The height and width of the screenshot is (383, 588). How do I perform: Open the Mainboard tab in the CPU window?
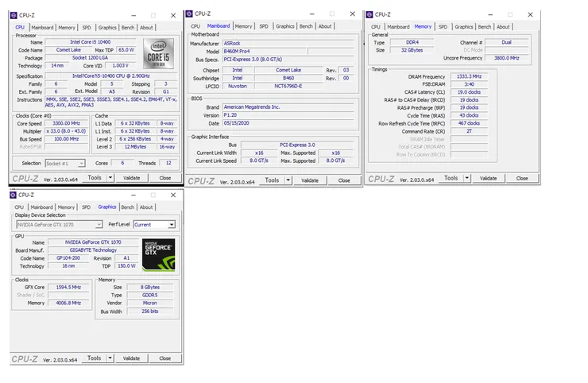point(42,28)
